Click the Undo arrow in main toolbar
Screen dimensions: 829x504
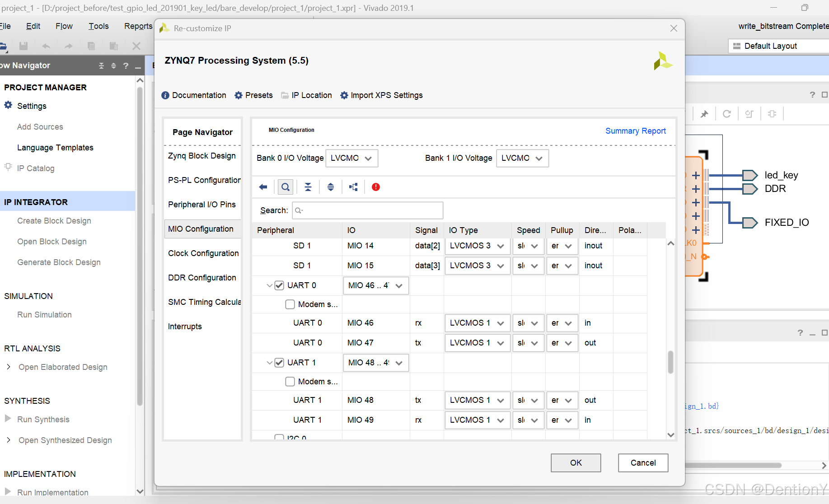pos(46,46)
